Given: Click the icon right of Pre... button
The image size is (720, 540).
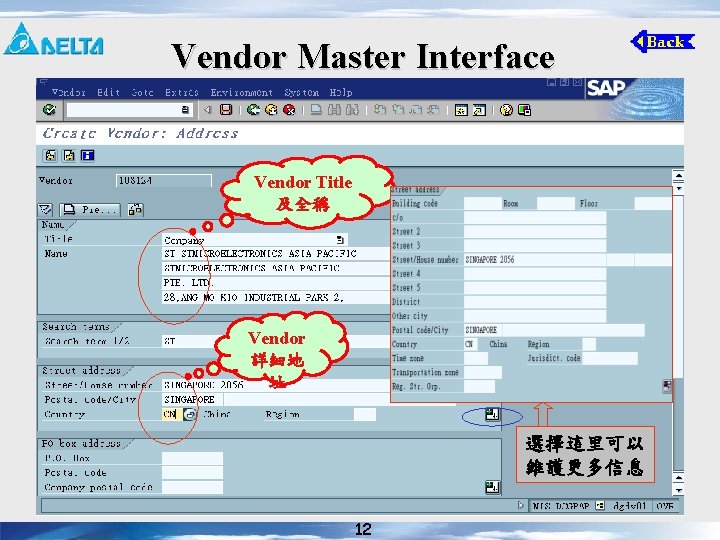Looking at the screenshot, I should (135, 210).
